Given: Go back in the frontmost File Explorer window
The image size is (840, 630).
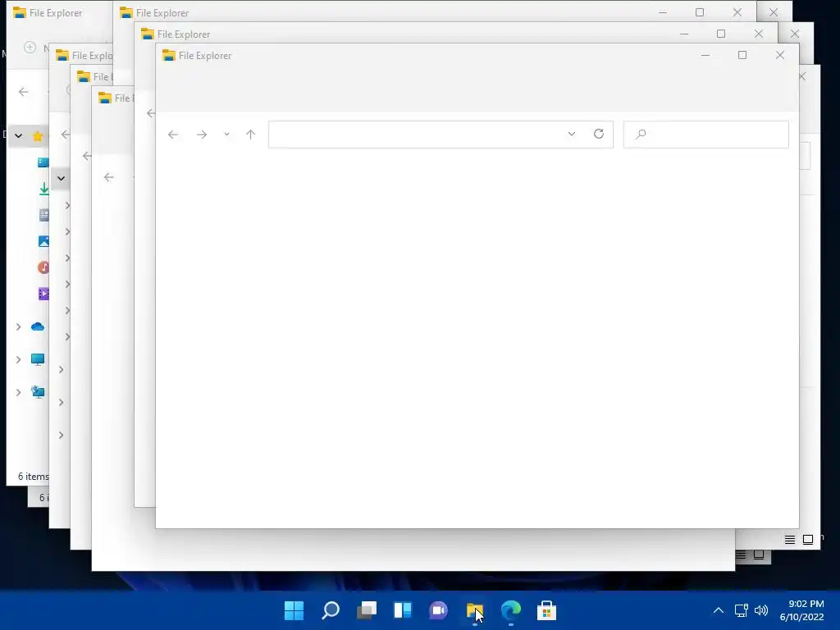Looking at the screenshot, I should (172, 135).
